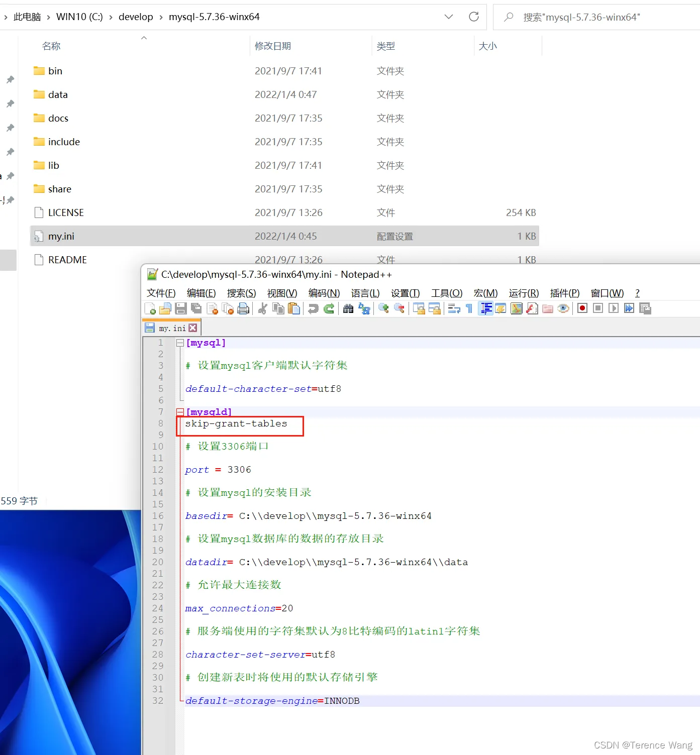The height and width of the screenshot is (755, 700).
Task: Click the Open file icon in Notepad++ toolbar
Action: 165,308
